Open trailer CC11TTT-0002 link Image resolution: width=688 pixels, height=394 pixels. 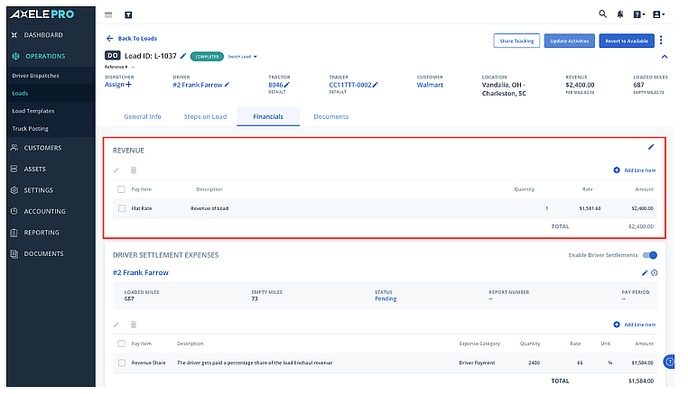point(350,85)
